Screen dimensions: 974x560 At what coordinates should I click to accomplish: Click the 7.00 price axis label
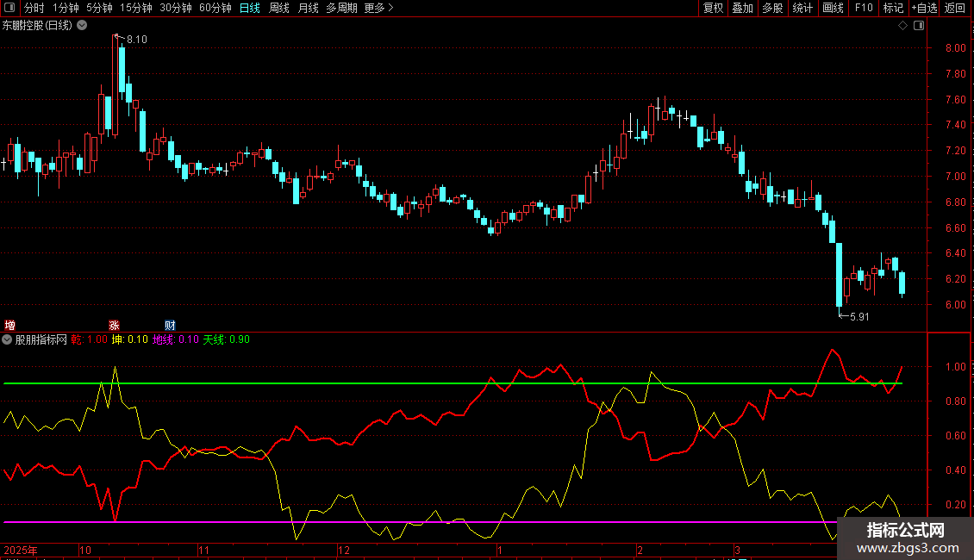[955, 177]
